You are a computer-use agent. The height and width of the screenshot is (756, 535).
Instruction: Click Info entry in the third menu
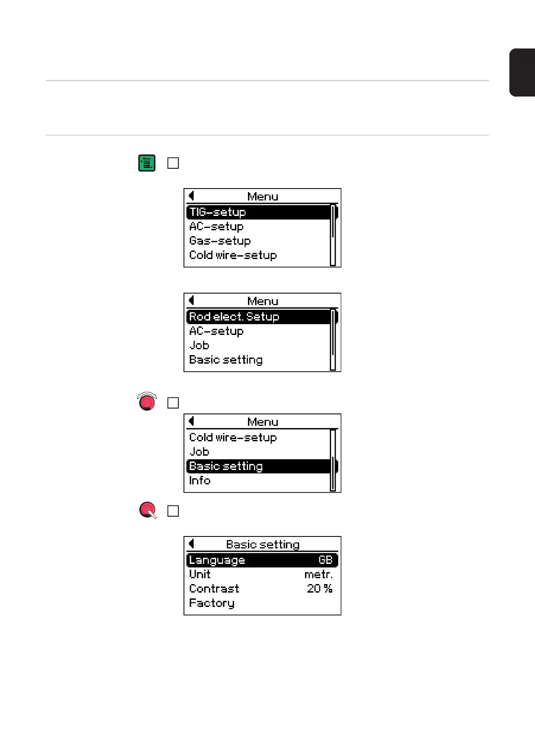coord(200,480)
